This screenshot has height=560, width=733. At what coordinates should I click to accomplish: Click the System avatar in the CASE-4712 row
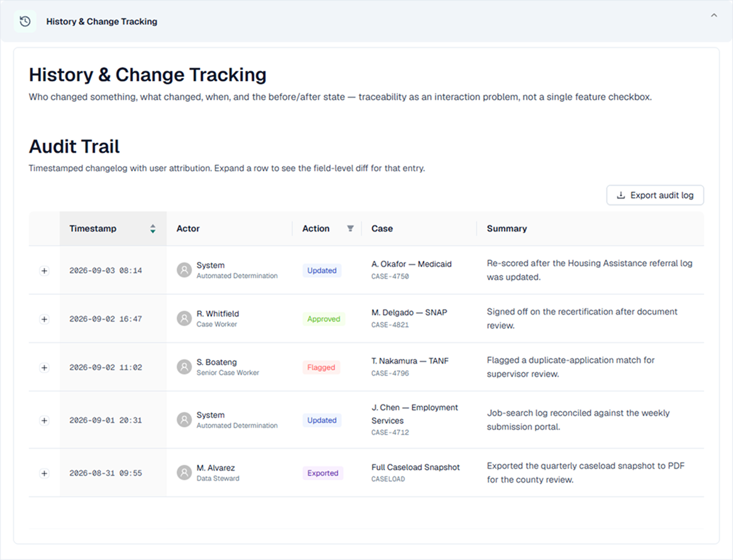[x=184, y=420]
